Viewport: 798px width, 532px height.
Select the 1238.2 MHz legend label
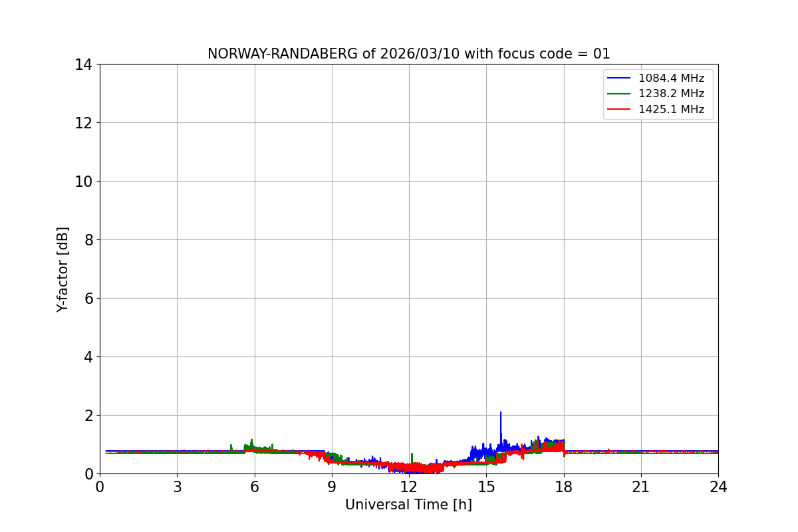pyautogui.click(x=671, y=94)
